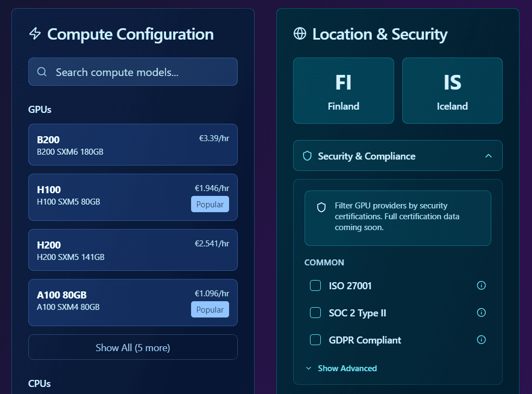This screenshot has height=394, width=532.
Task: Click the shield icon in Security & Compliance header
Action: [307, 156]
